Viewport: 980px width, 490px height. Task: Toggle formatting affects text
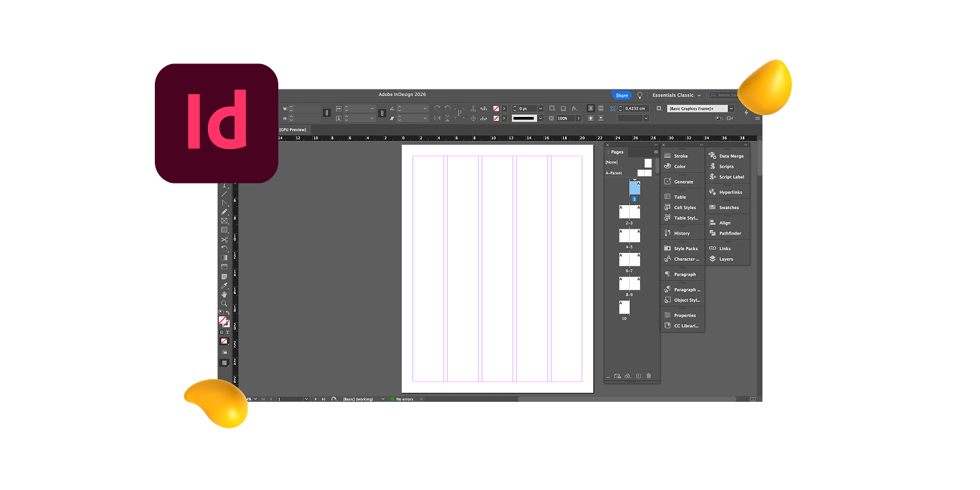tap(227, 332)
